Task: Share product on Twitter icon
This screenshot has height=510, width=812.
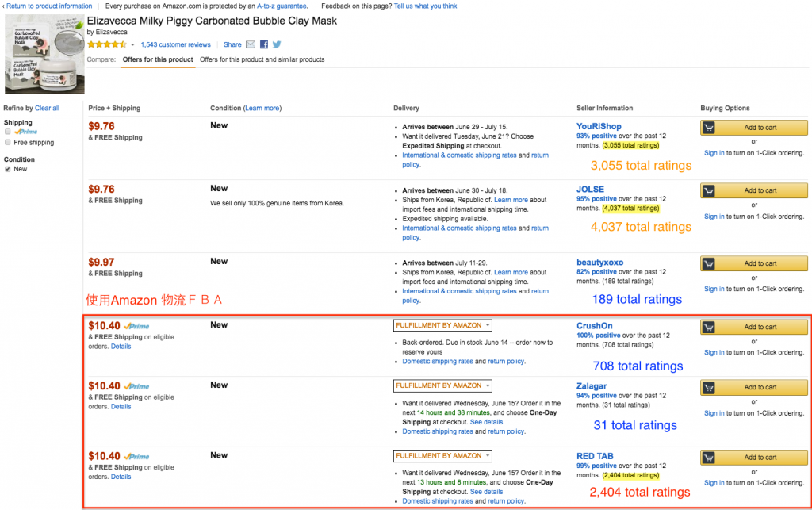Action: pyautogui.click(x=277, y=44)
